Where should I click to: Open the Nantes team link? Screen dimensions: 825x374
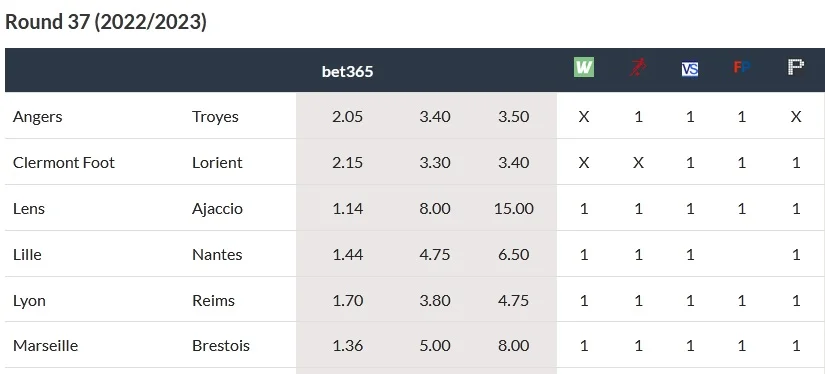click(217, 255)
